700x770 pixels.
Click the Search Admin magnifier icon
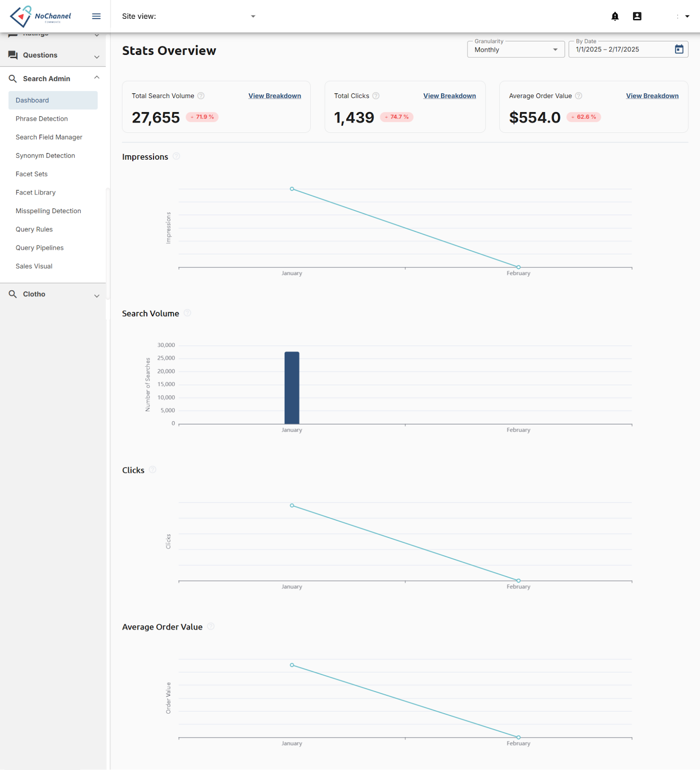click(x=13, y=78)
